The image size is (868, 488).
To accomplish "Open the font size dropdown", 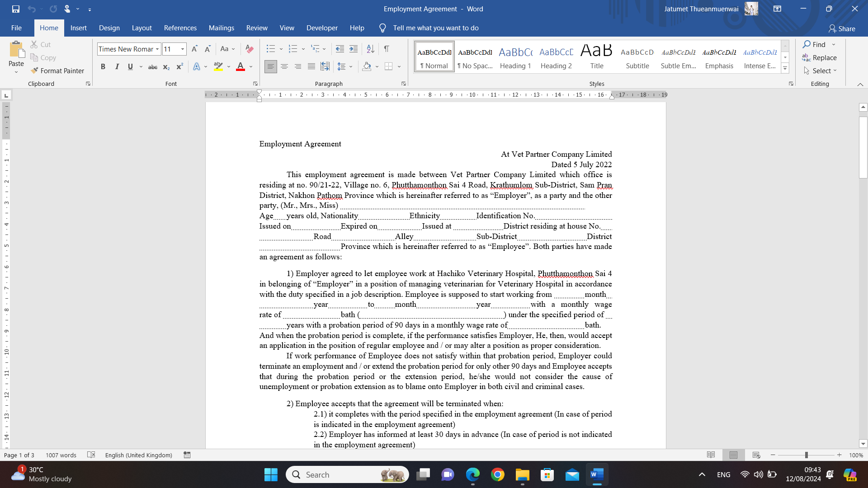I will click(x=183, y=49).
